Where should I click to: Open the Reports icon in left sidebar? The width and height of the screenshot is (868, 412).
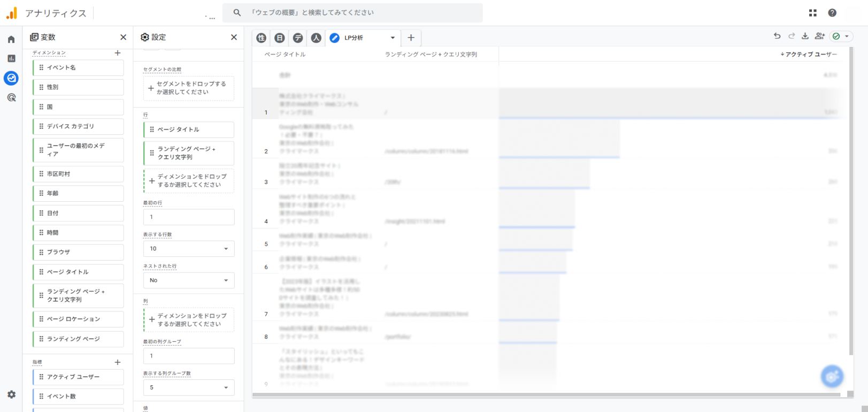[11, 58]
